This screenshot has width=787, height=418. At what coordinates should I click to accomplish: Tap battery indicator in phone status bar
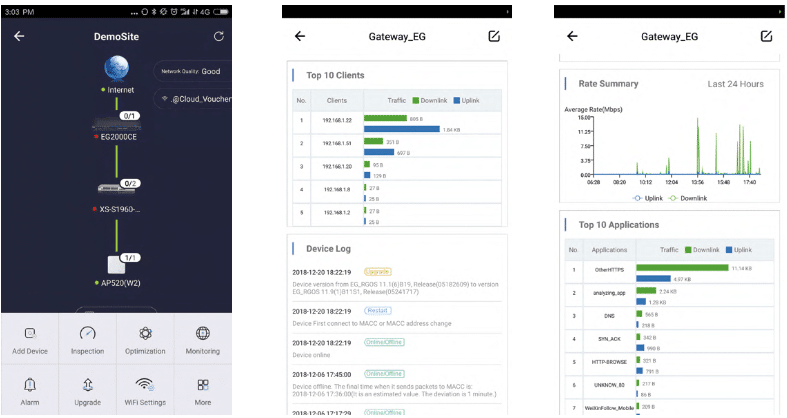click(x=221, y=12)
